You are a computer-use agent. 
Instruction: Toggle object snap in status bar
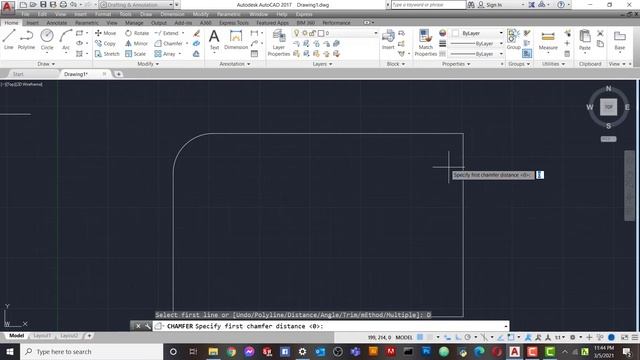511,337
